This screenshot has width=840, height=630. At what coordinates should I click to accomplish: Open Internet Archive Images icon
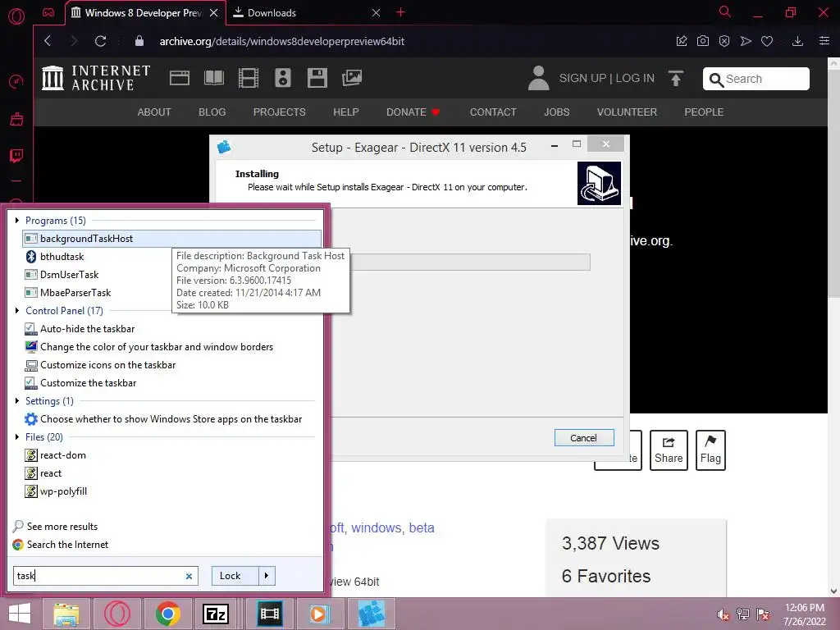point(352,78)
